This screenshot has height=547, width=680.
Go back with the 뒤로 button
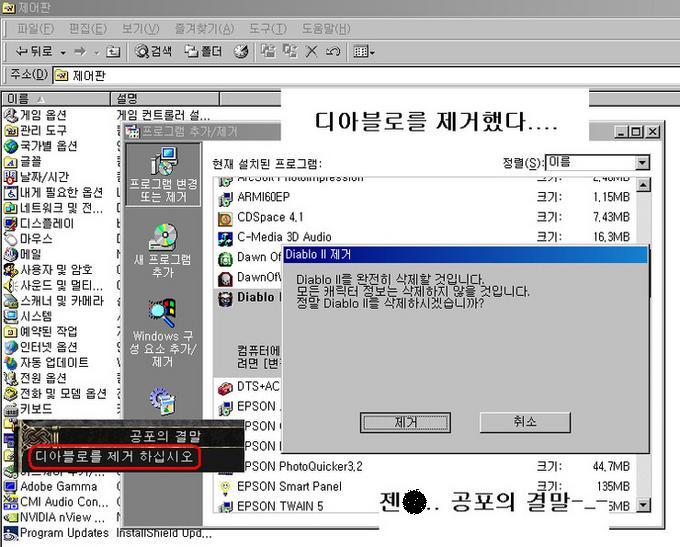(34, 52)
